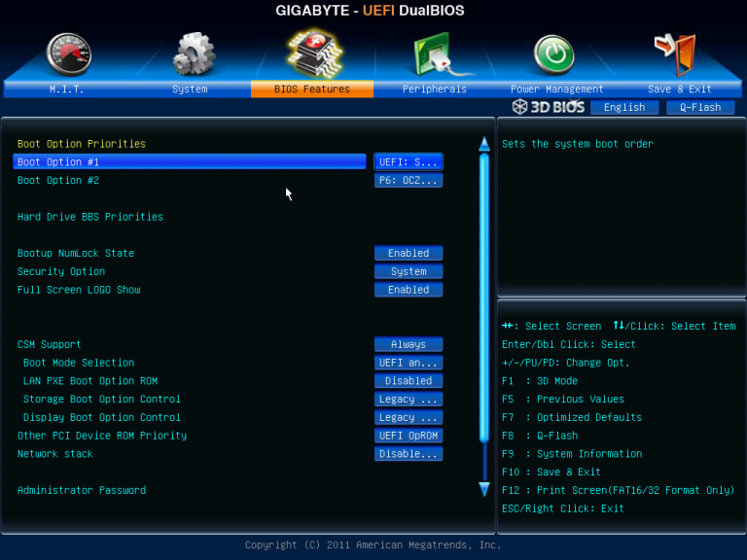The width and height of the screenshot is (747, 560).
Task: Click the 'Sets the system boot order' description
Action: [x=578, y=144]
